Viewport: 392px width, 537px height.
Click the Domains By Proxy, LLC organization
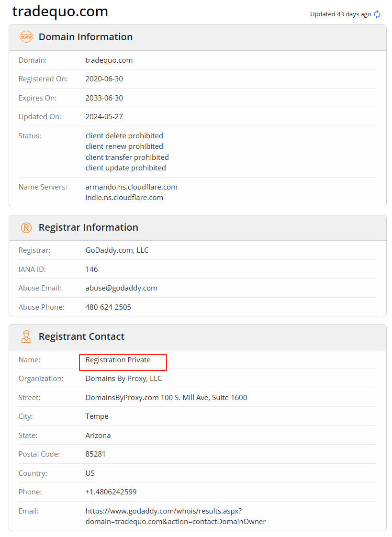[x=123, y=379]
